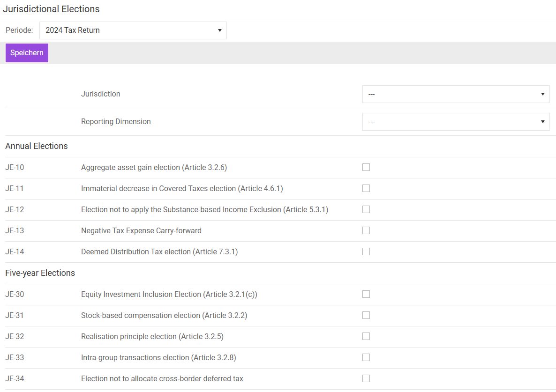Image resolution: width=556 pixels, height=392 pixels.
Task: Open the Reporting Dimension dropdown
Action: coord(455,122)
